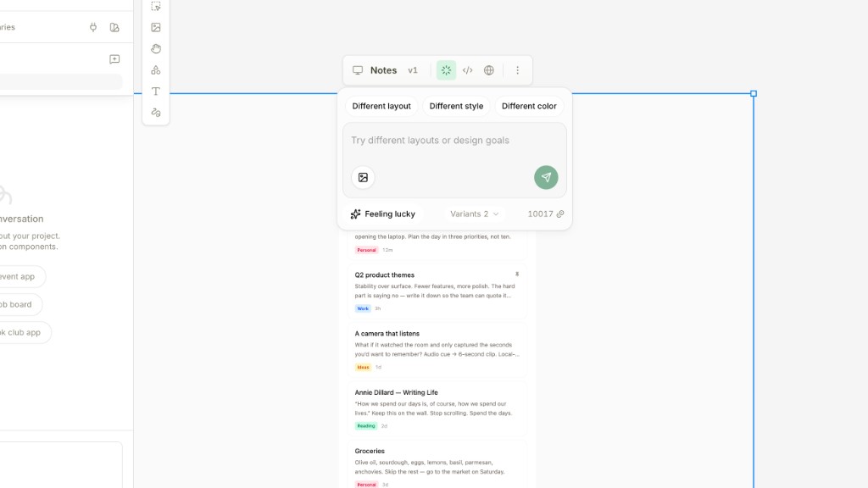
Task: Click the Ideas tag on the camera note
Action: tap(363, 368)
